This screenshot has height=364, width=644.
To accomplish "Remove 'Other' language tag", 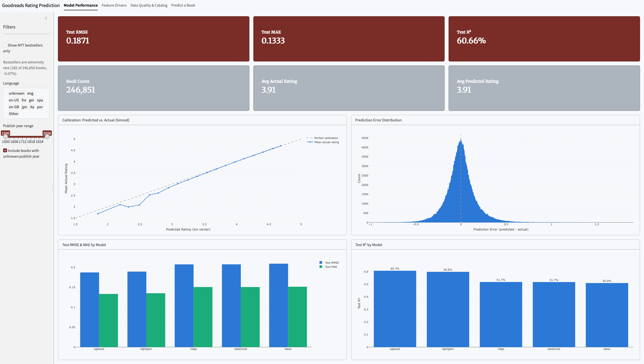I will (14, 114).
